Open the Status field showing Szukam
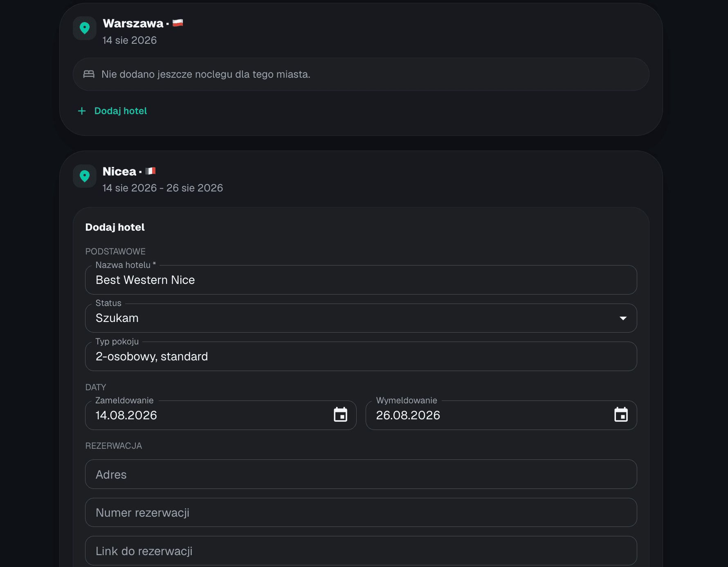728x567 pixels. (361, 318)
